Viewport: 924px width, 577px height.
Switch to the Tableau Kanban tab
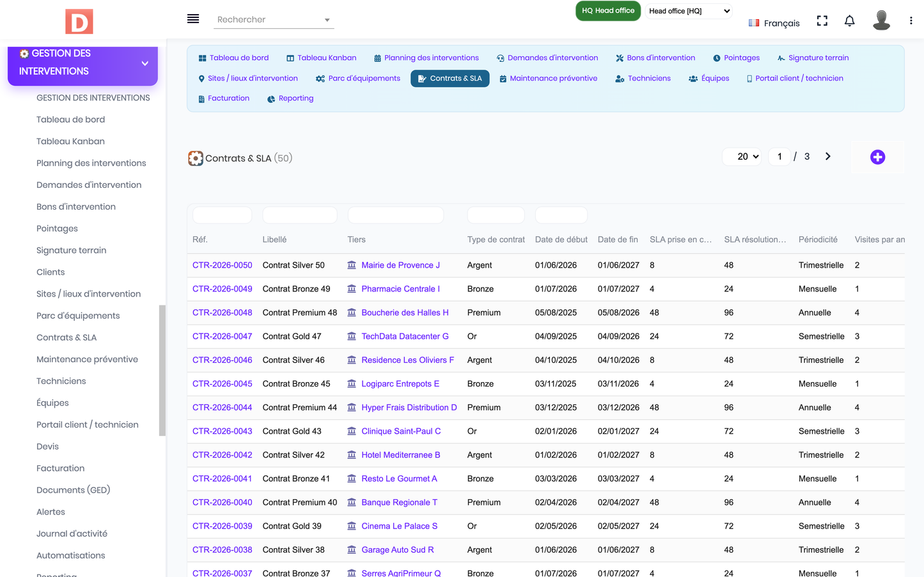tap(321, 58)
